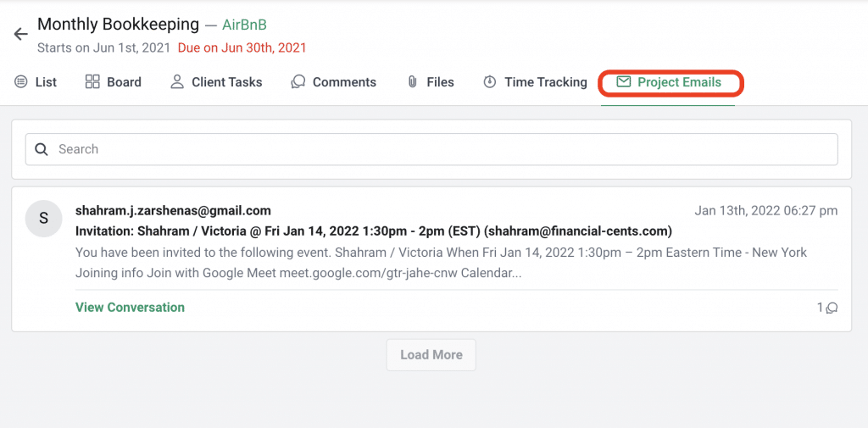This screenshot has width=868, height=428.
Task: Click the magnifier icon in search bar
Action: [41, 149]
